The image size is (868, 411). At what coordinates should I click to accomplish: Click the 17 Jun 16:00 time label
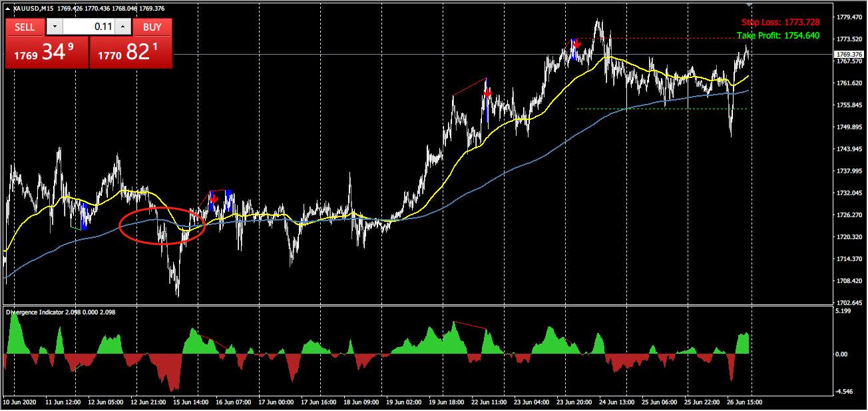pos(320,403)
